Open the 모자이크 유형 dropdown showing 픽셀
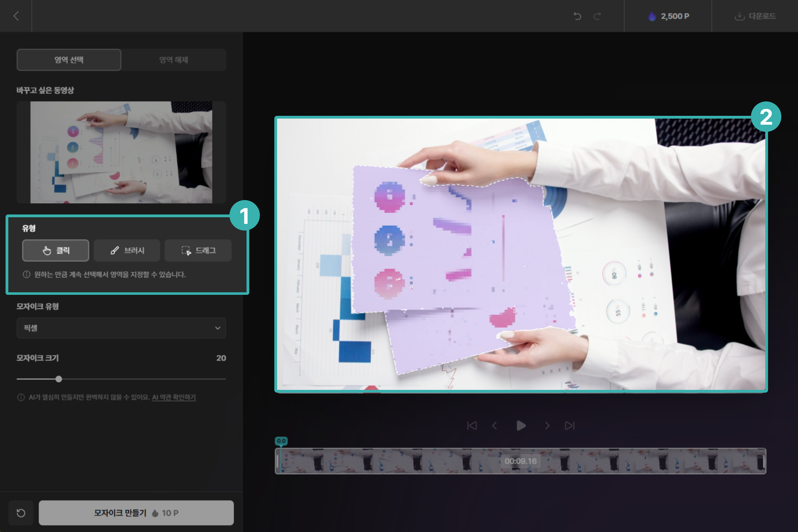The width and height of the screenshot is (798, 532). 121,328
